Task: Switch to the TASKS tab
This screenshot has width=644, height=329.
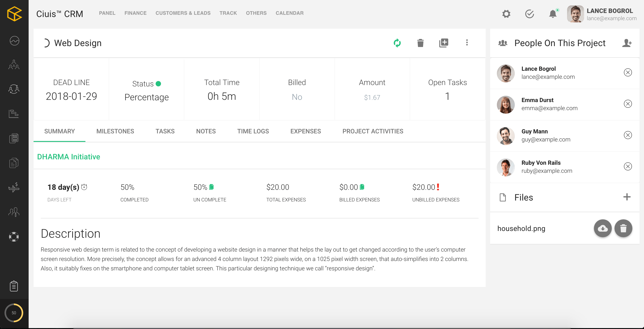Action: pos(165,131)
